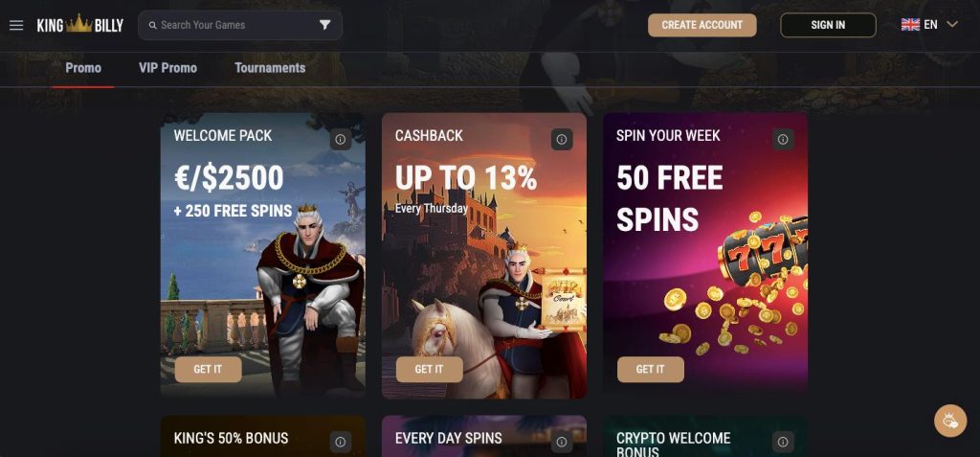This screenshot has width=980, height=457.
Task: Click the Sign In button
Action: pos(828,25)
